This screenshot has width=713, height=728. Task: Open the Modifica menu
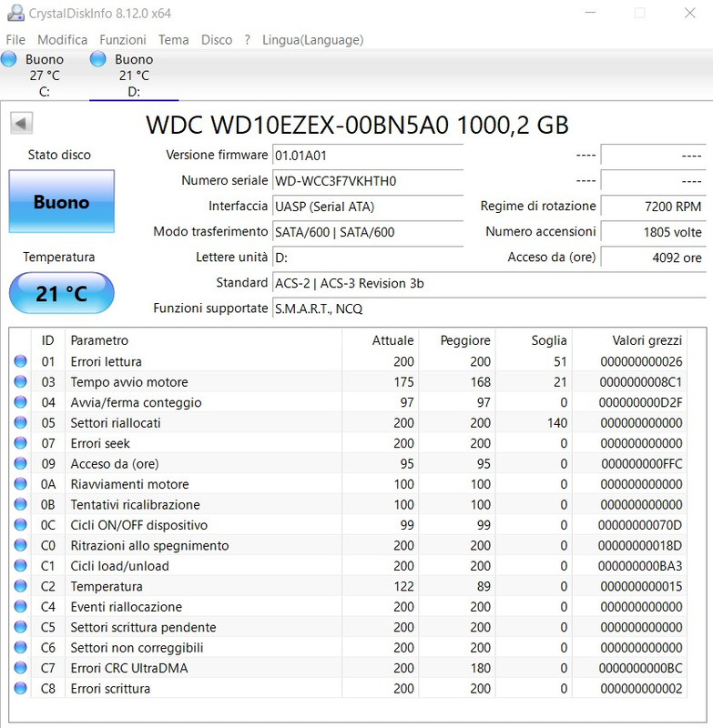click(62, 40)
